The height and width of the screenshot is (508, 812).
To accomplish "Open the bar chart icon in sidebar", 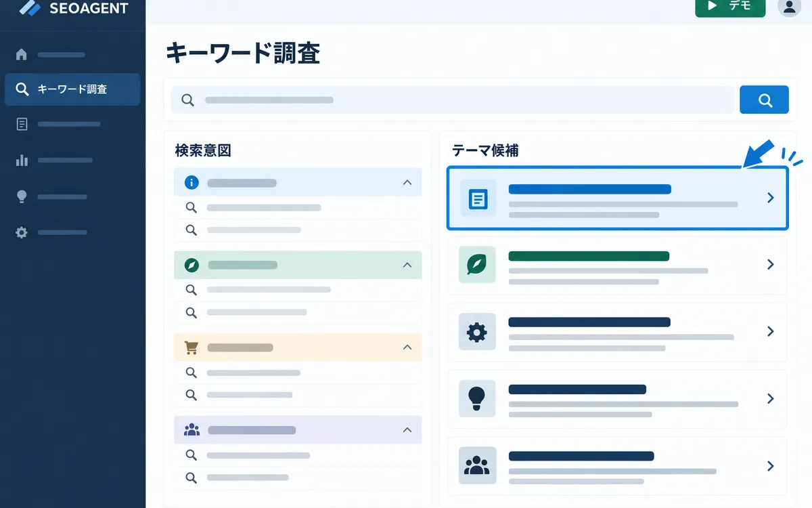I will tap(22, 160).
